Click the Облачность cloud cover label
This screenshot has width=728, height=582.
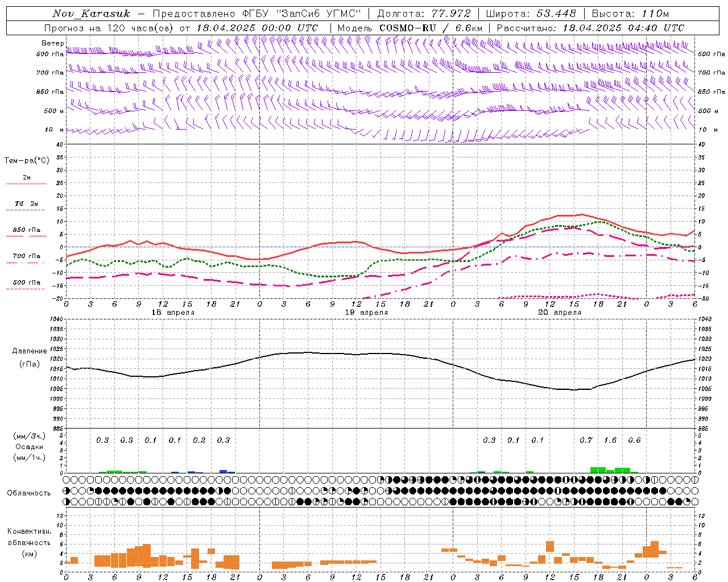tap(29, 493)
